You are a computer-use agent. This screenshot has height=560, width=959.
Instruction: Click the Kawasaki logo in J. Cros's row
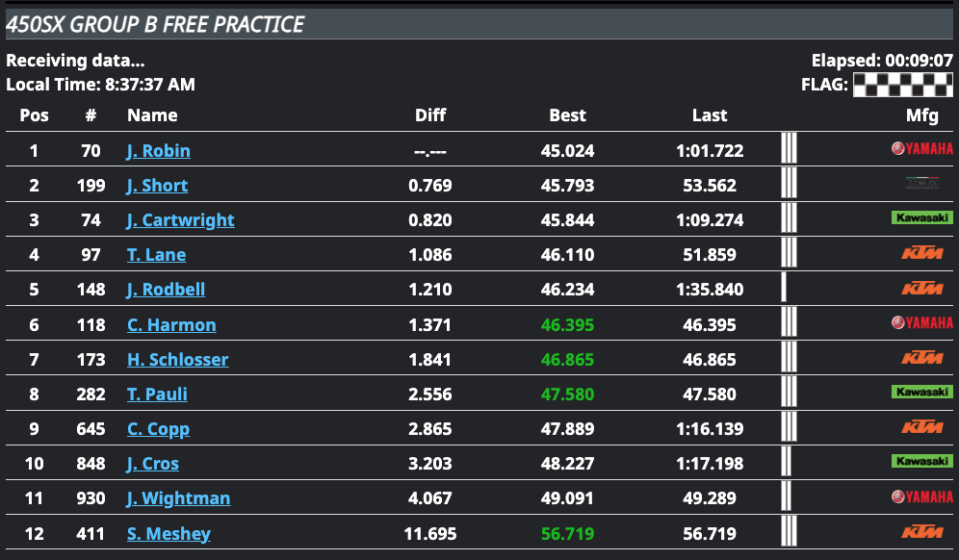[x=921, y=462]
